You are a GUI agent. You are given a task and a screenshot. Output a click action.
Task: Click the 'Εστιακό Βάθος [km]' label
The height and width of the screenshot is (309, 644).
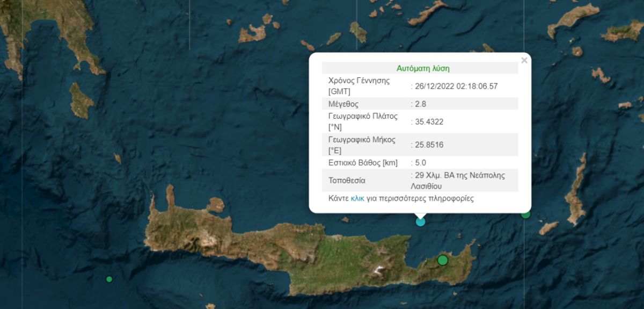point(363,162)
